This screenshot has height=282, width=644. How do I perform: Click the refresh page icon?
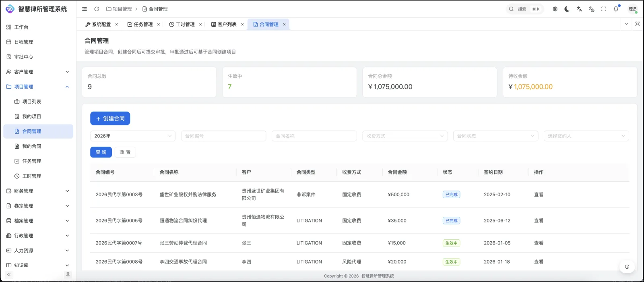97,9
